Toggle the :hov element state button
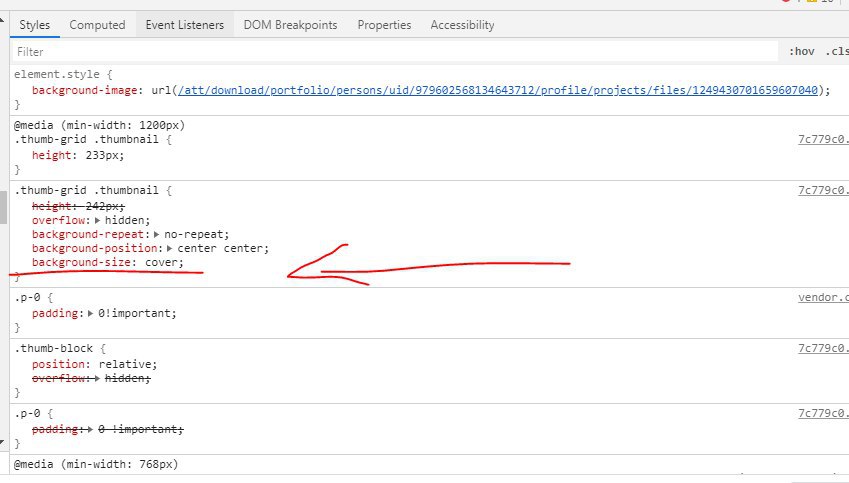849x483 pixels. [x=801, y=51]
